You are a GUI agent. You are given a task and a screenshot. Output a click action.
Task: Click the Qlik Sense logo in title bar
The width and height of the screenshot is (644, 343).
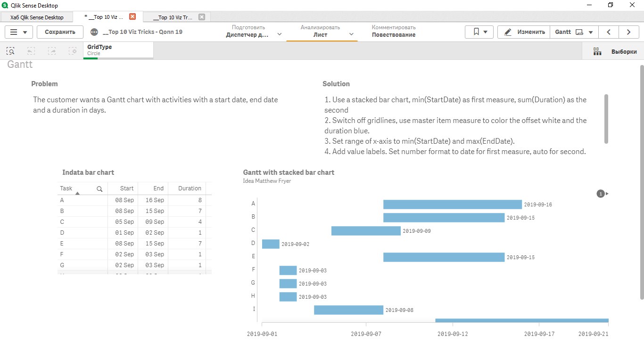click(5, 5)
